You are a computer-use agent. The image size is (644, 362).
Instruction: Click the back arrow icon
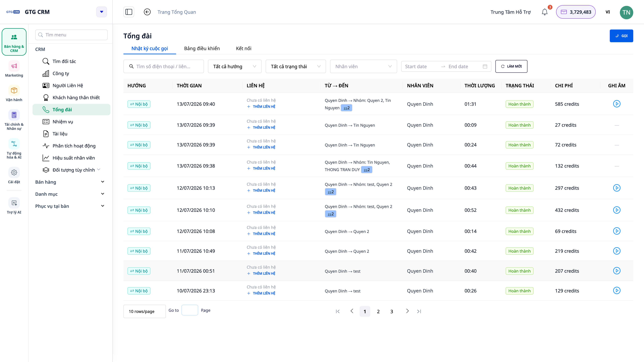click(x=147, y=12)
